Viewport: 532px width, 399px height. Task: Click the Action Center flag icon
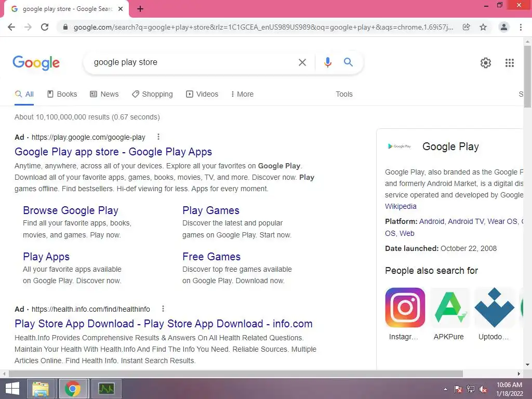458,389
